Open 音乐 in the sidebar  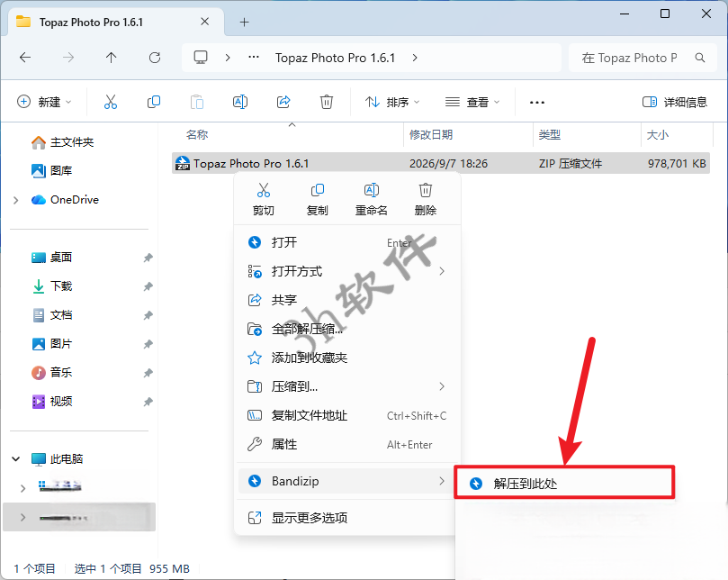coord(52,372)
